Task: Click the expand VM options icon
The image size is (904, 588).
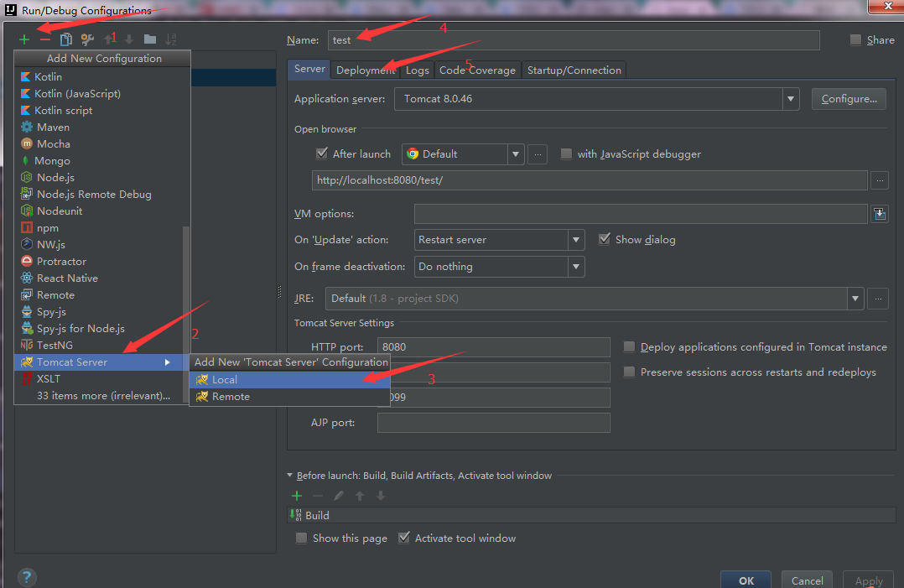Action: point(880,214)
